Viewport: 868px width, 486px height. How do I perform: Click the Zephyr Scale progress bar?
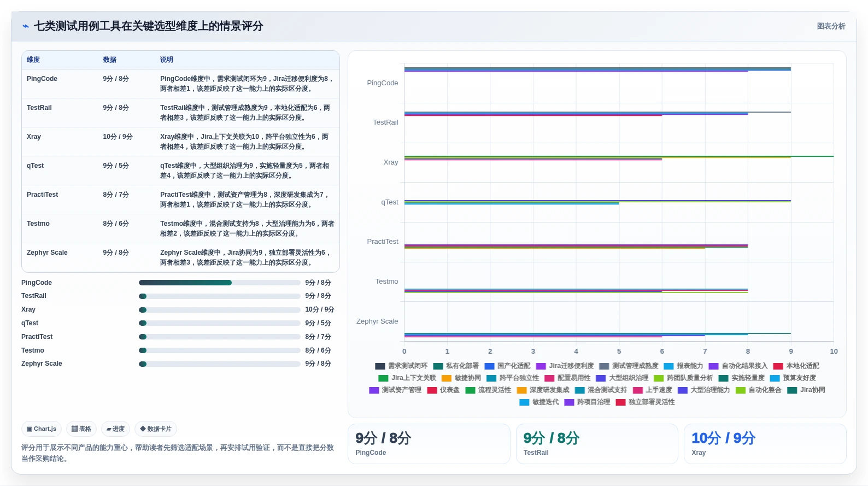tap(220, 364)
